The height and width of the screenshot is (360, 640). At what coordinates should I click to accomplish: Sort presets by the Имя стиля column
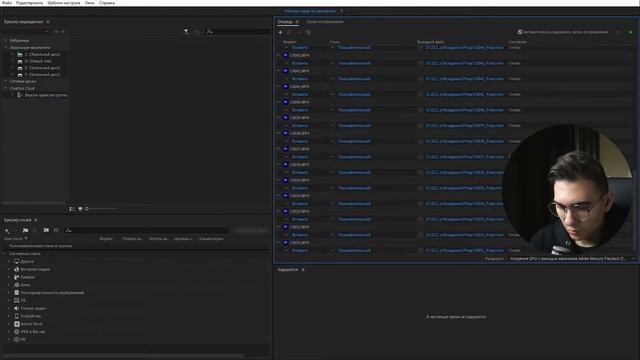[13, 239]
